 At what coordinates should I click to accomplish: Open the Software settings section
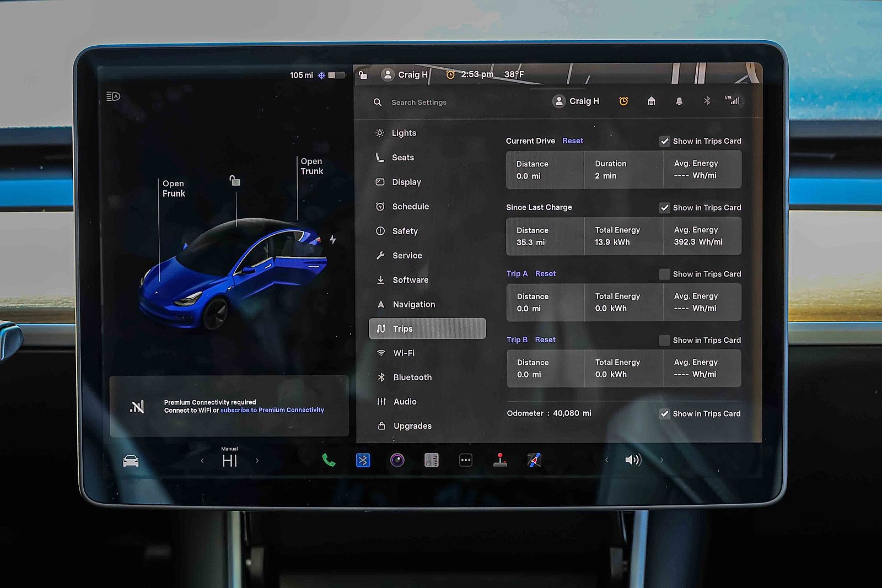tap(410, 280)
